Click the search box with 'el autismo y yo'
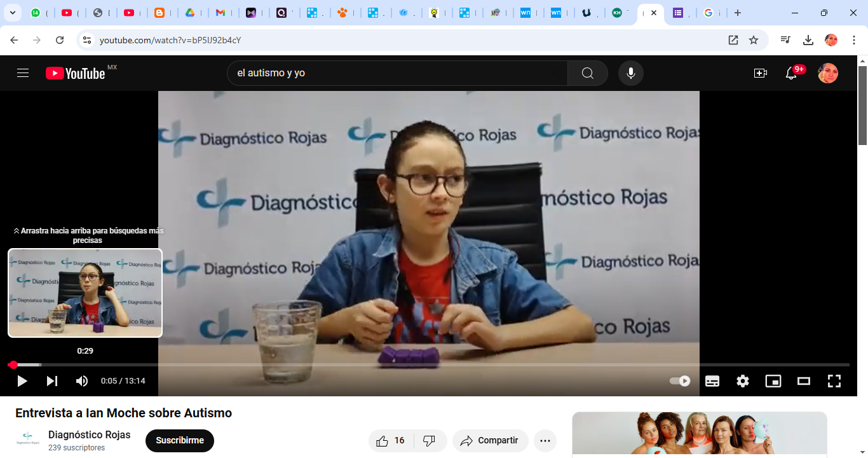 click(x=397, y=73)
